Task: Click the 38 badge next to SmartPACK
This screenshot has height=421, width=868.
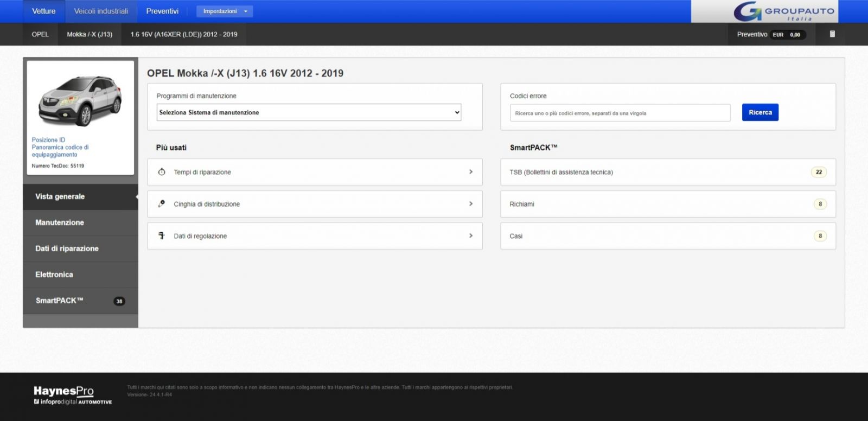Action: pos(119,301)
